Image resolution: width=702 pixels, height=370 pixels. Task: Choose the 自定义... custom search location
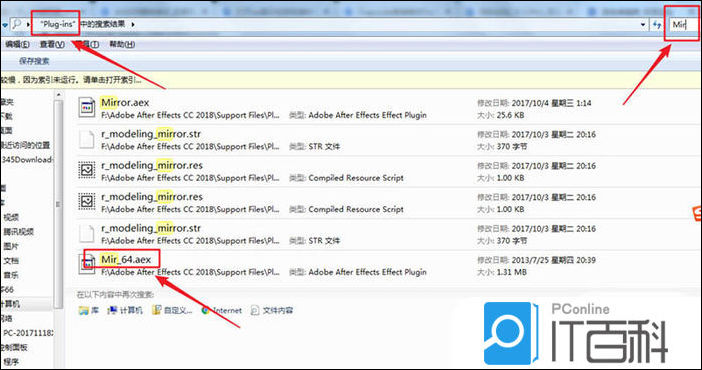coord(172,310)
